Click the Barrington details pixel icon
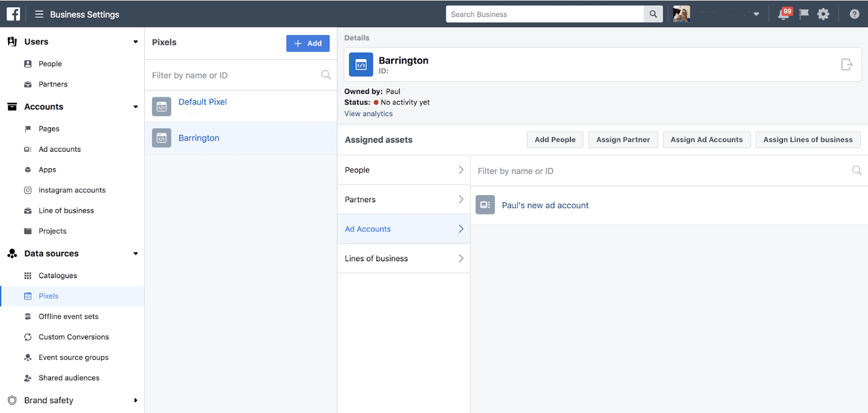Viewport: 868px width, 413px height. 361,64
